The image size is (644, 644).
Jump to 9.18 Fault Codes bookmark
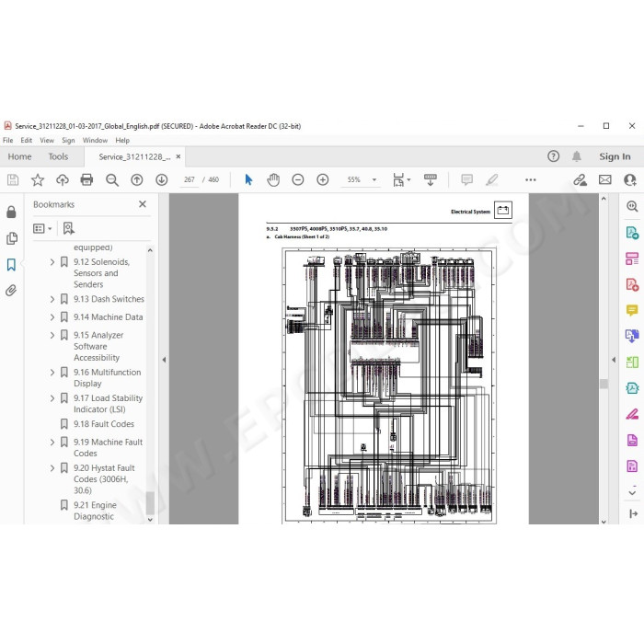pyautogui.click(x=103, y=424)
